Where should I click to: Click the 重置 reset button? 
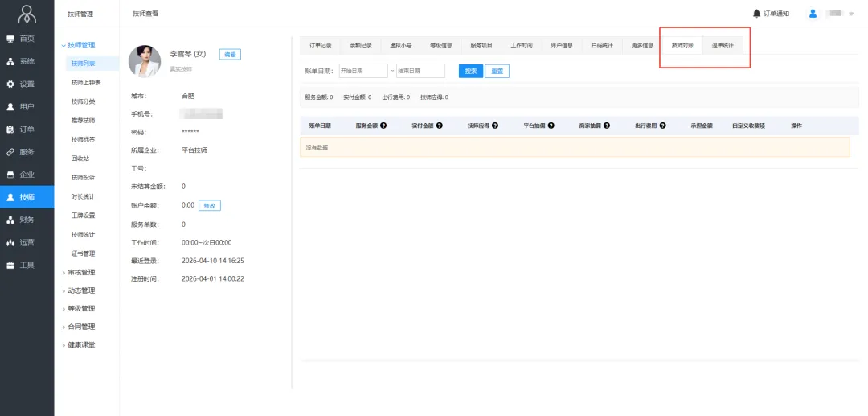pos(497,71)
